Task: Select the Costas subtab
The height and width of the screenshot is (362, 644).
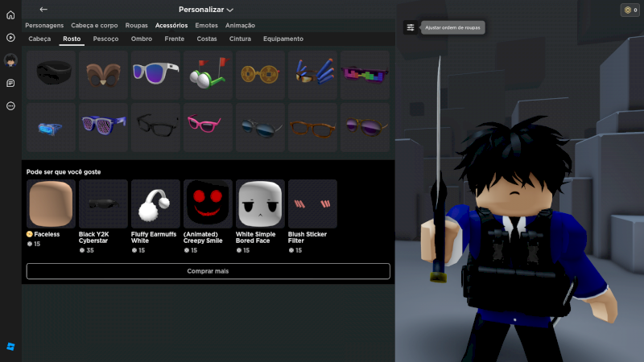Action: [x=207, y=39]
